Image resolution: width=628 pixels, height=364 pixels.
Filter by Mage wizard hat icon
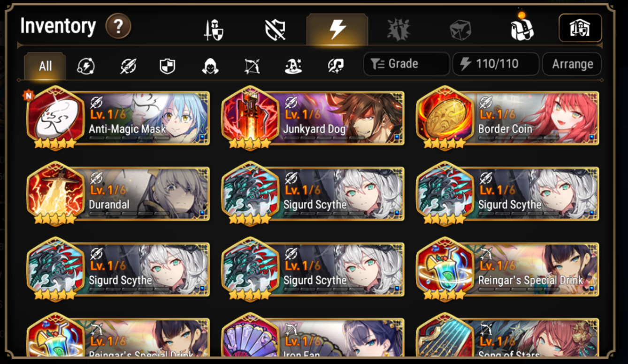[293, 66]
